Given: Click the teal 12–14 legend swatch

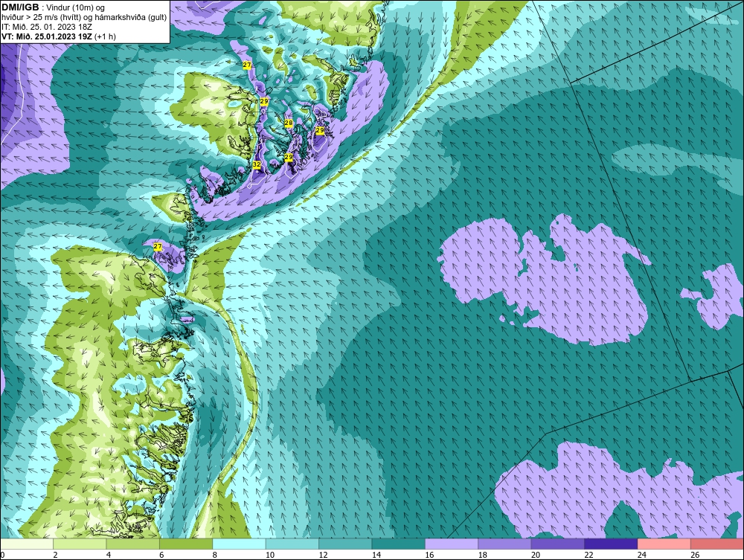Looking at the screenshot, I should click(x=345, y=544).
